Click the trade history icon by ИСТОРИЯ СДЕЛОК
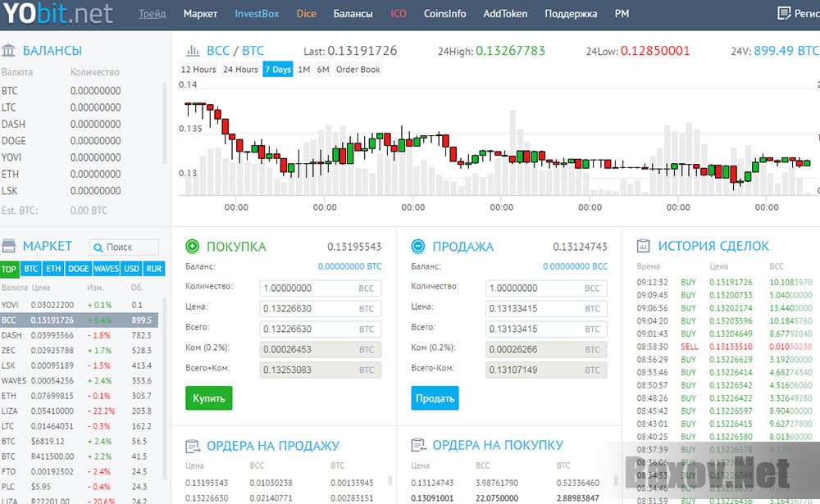820x504 pixels. tap(644, 246)
